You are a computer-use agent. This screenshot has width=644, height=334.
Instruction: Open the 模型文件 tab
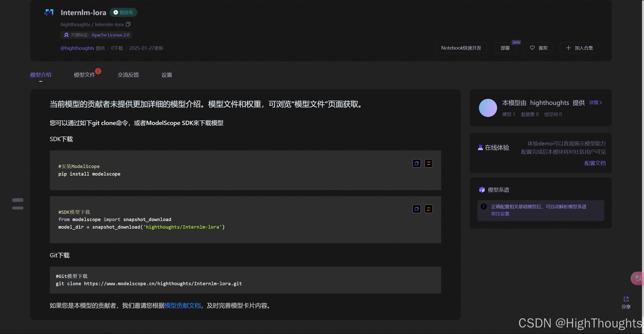[x=84, y=75]
